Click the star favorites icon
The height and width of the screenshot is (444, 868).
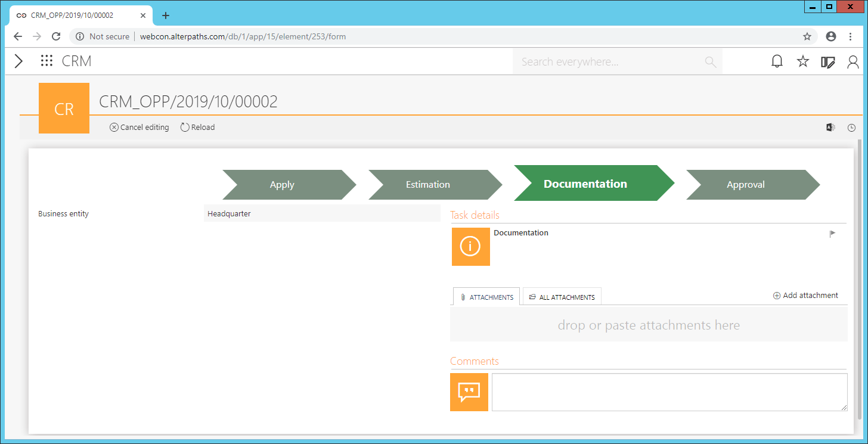point(802,61)
